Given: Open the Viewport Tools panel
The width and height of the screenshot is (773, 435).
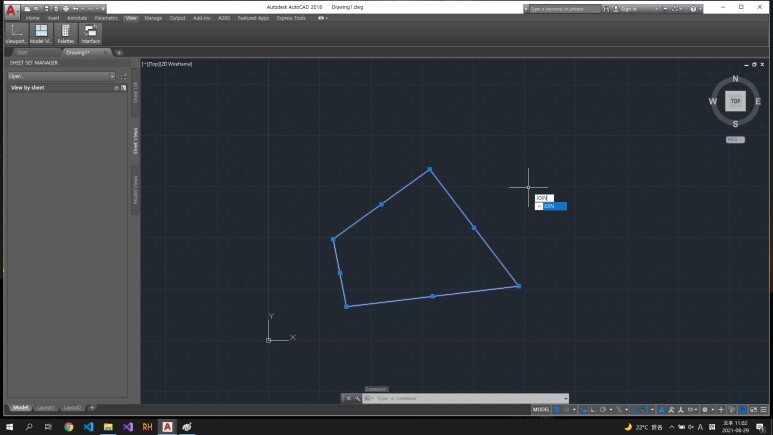Looking at the screenshot, I should [16, 34].
